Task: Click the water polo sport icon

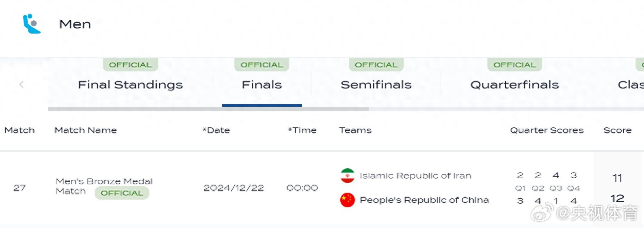Action: [32, 24]
